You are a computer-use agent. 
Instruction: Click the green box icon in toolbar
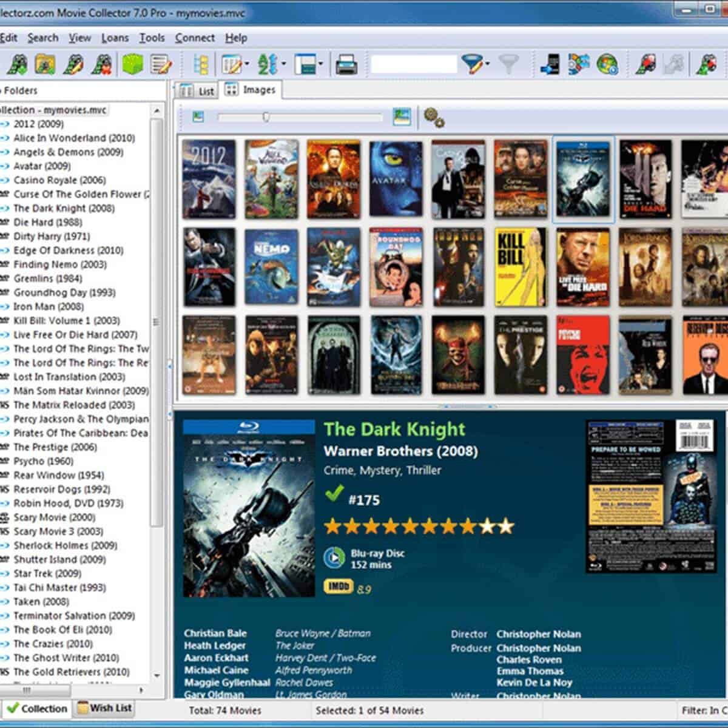click(x=132, y=64)
